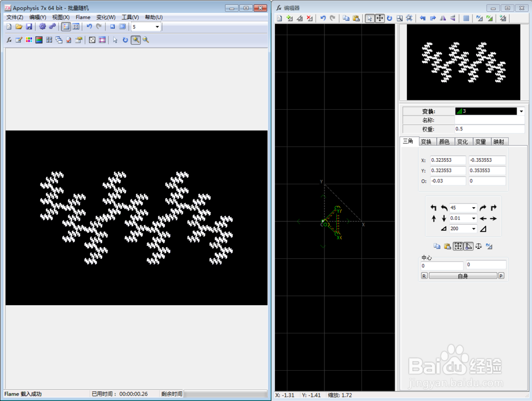Select the zoom out magnifier tool
The width and height of the screenshot is (532, 401).
(x=146, y=40)
